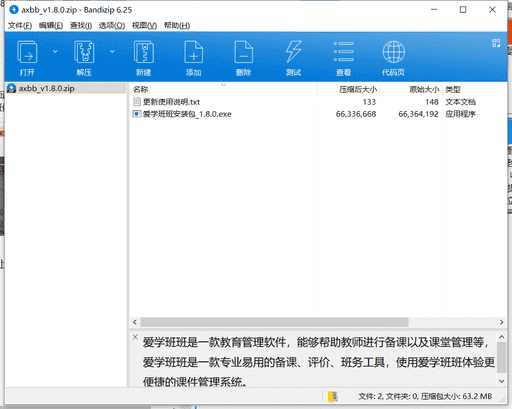Image resolution: width=512 pixels, height=409 pixels.
Task: Click the status text 文件: 2, 文件夹: 0
Action: (x=388, y=396)
